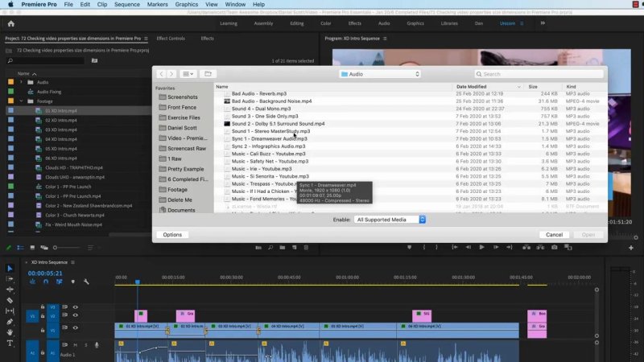Viewport: 644px width, 362px height.
Task: Click the Options button in file dialog
Action: click(x=172, y=235)
